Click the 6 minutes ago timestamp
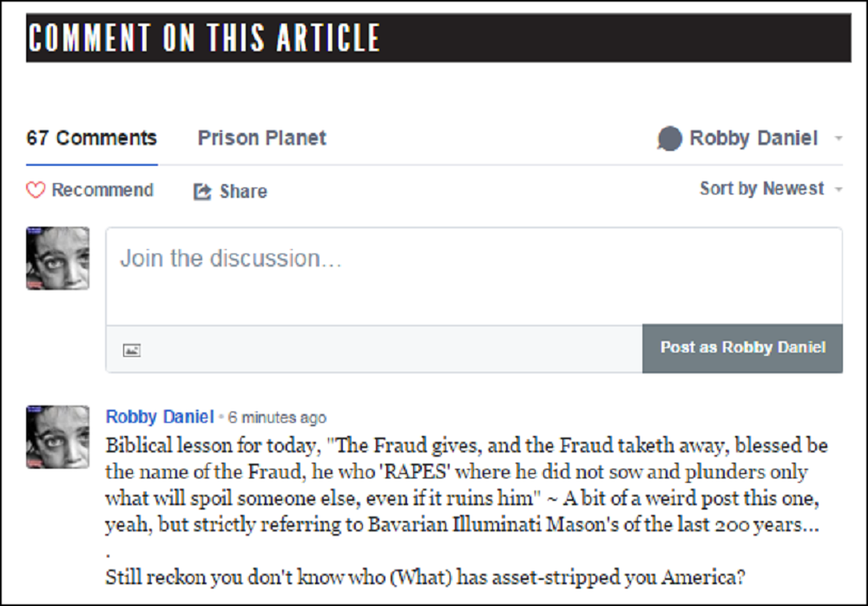 [278, 418]
